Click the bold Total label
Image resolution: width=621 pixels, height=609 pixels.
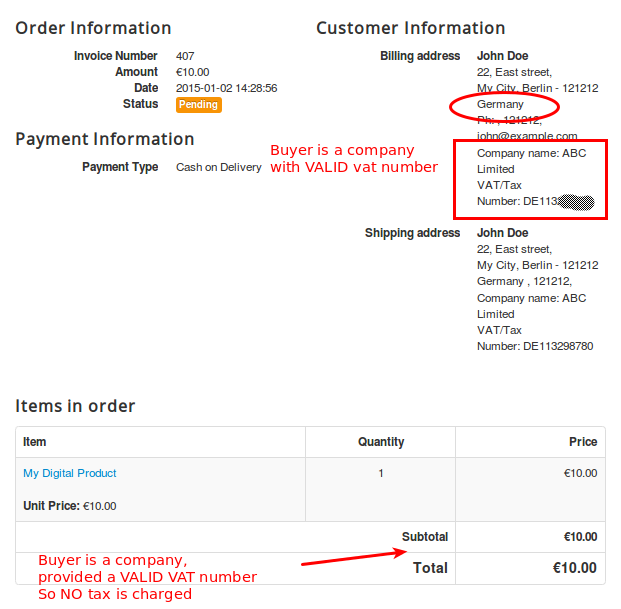click(x=430, y=568)
